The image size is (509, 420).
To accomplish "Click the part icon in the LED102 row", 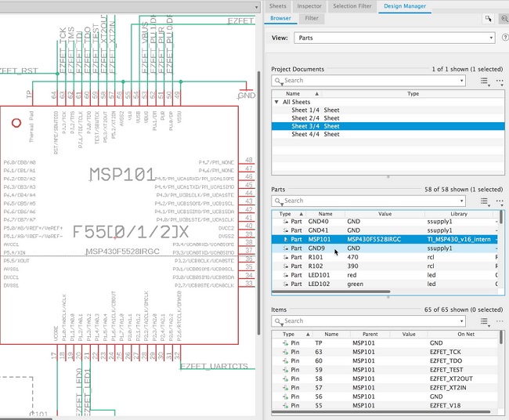I will click(x=285, y=284).
